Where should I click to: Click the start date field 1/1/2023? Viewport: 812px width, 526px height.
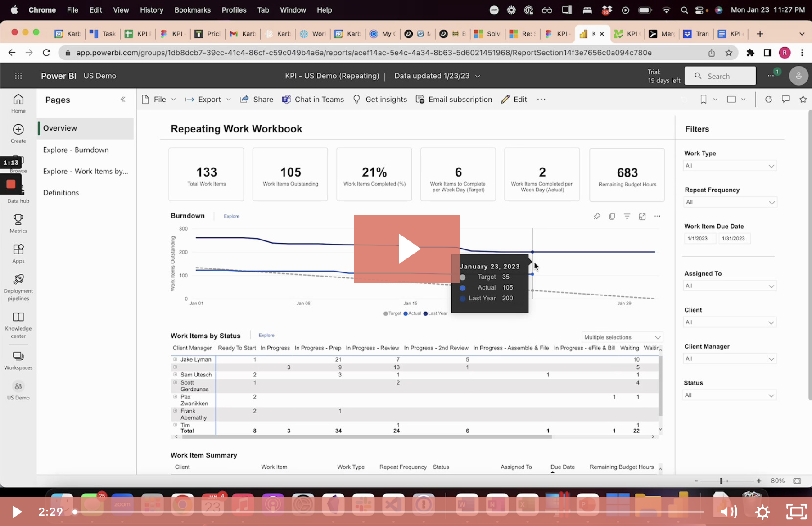(x=700, y=239)
